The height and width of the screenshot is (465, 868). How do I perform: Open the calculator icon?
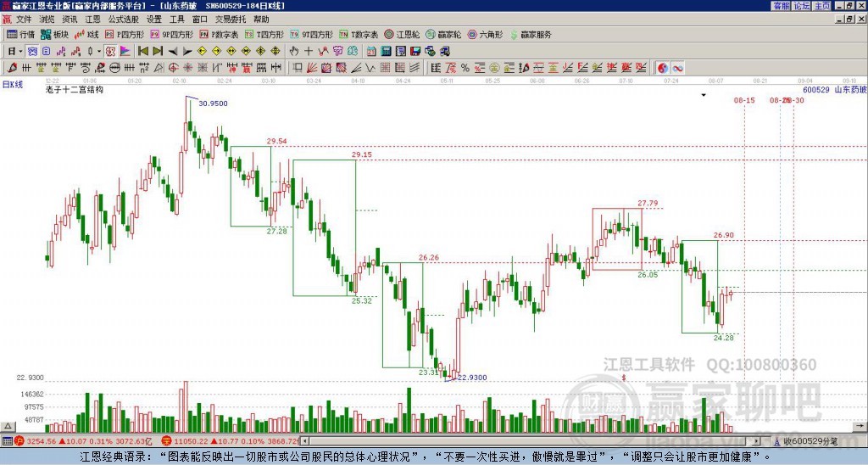[386, 51]
